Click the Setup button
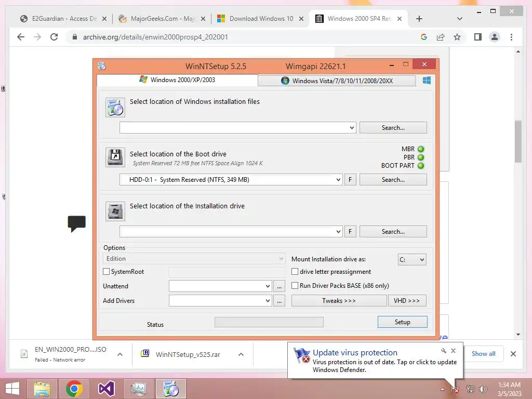The height and width of the screenshot is (399, 532). pyautogui.click(x=403, y=322)
